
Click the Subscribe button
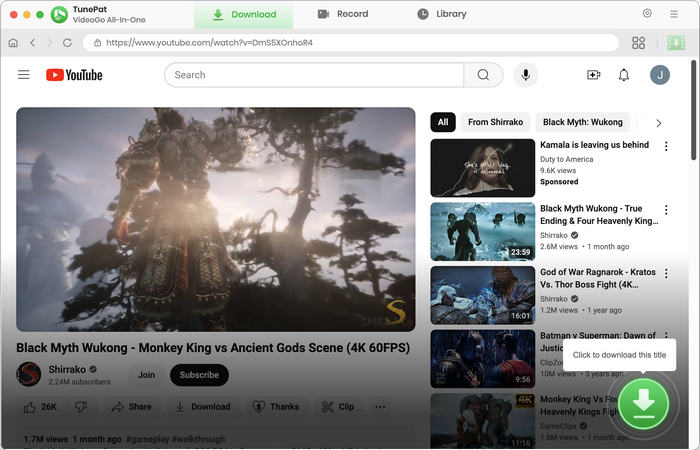[x=199, y=375]
